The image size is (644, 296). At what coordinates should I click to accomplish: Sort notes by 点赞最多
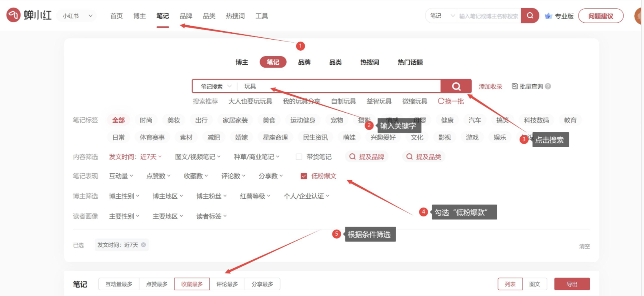pos(157,284)
